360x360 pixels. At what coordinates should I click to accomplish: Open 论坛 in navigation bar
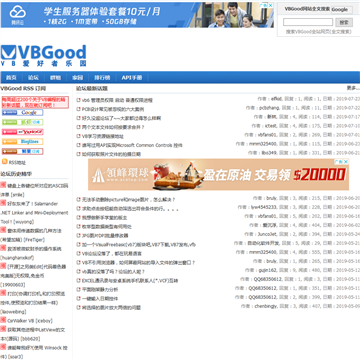pyautogui.click(x=33, y=77)
